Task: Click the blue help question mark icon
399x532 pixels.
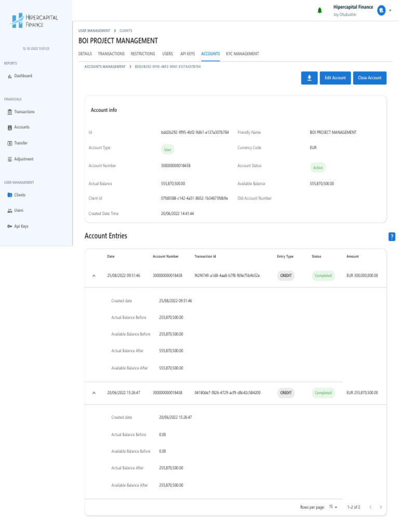Action: 392,236
